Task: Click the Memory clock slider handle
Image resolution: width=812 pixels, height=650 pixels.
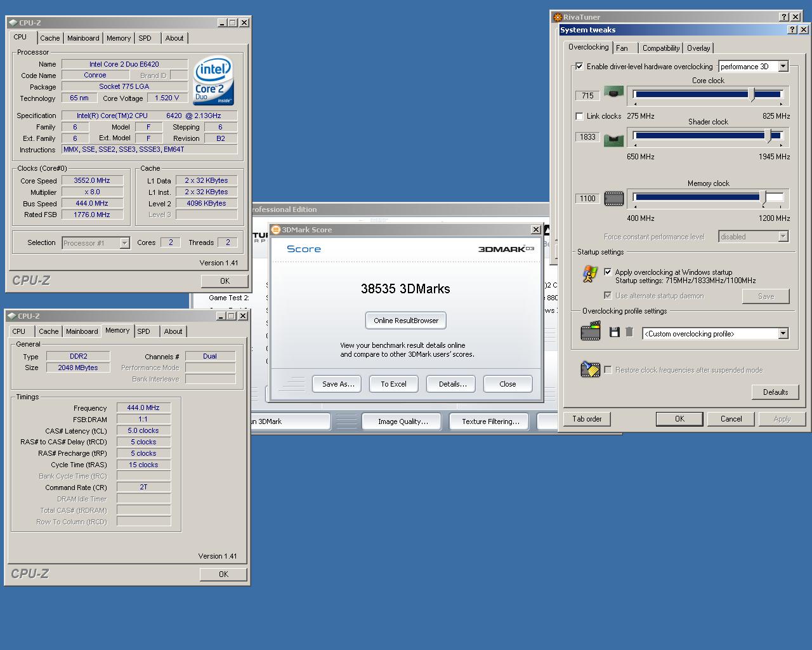Action: (x=763, y=197)
